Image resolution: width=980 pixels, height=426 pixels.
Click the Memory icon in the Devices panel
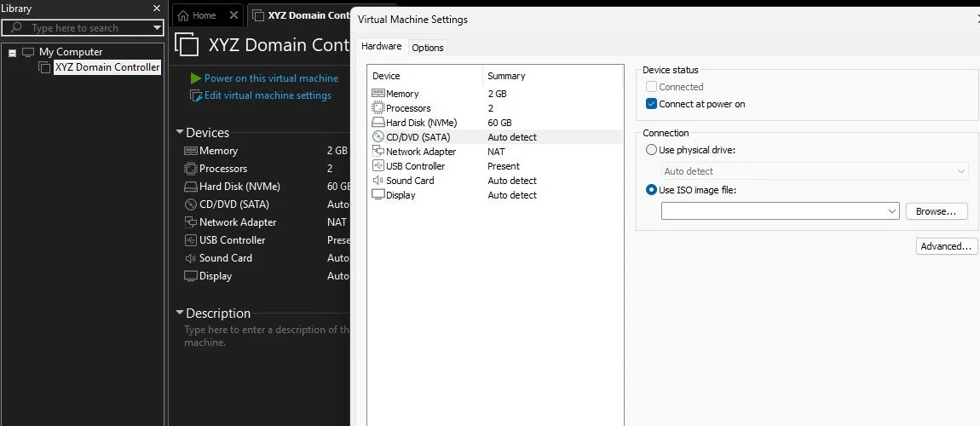coord(191,151)
